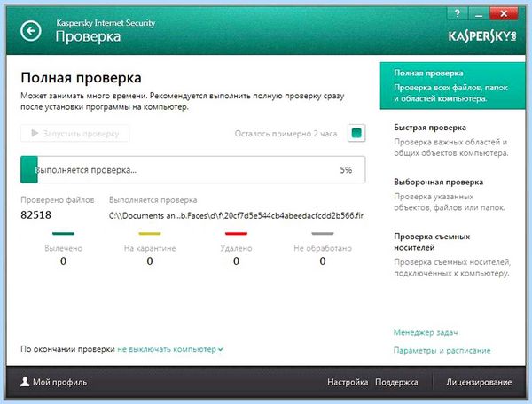The height and width of the screenshot is (404, 532).
Task: Select the Полная проверка tab
Action: coord(452,86)
